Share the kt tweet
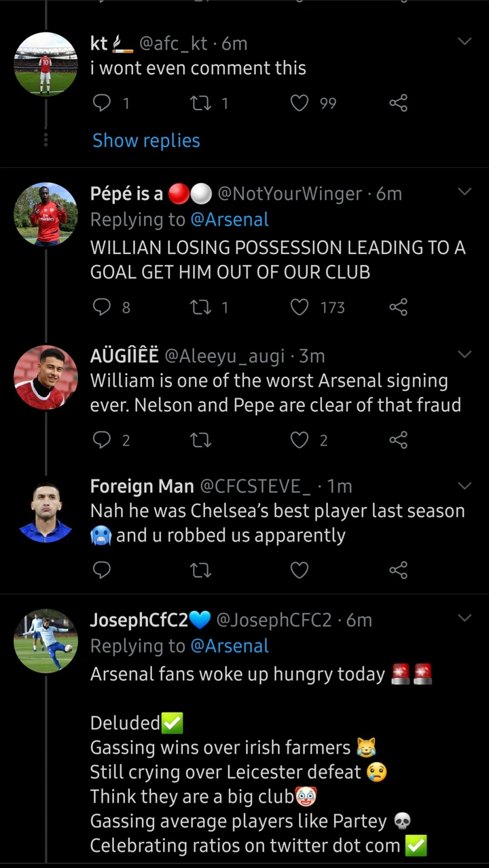This screenshot has width=489, height=868. [x=398, y=103]
